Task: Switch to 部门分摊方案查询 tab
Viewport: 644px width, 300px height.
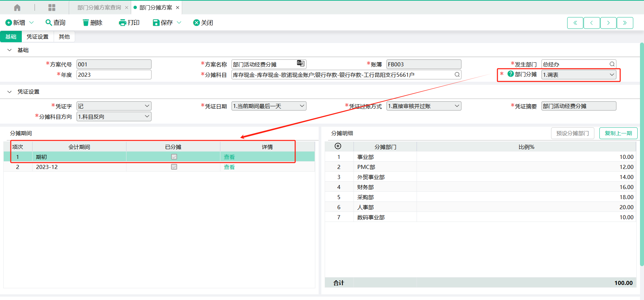Action: 99,7
